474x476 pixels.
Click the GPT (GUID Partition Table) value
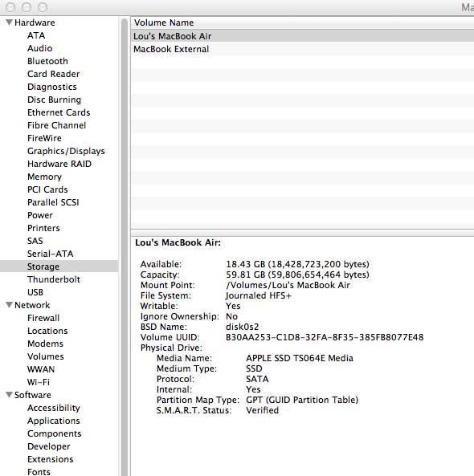click(302, 400)
